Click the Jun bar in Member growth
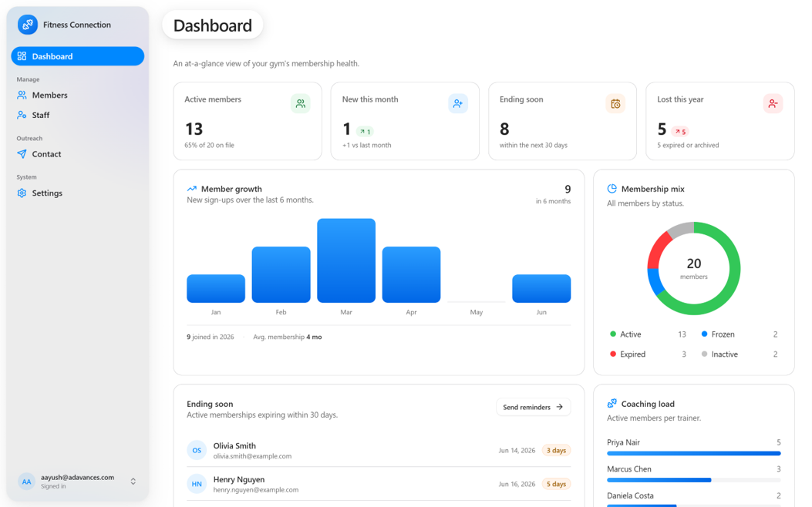 [541, 289]
